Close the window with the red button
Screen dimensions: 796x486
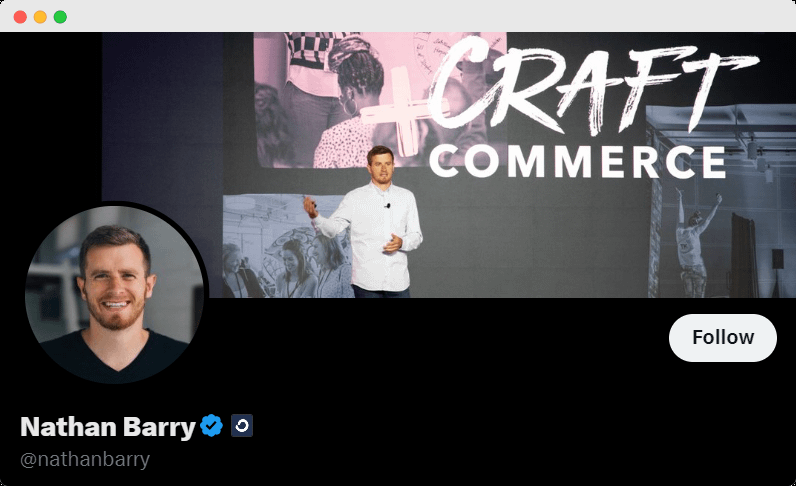point(20,17)
